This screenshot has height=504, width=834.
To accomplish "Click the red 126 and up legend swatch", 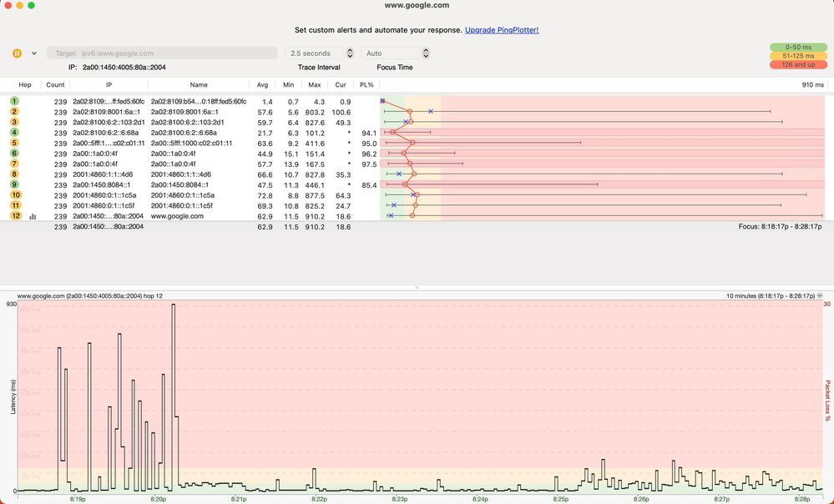I will tap(798, 64).
